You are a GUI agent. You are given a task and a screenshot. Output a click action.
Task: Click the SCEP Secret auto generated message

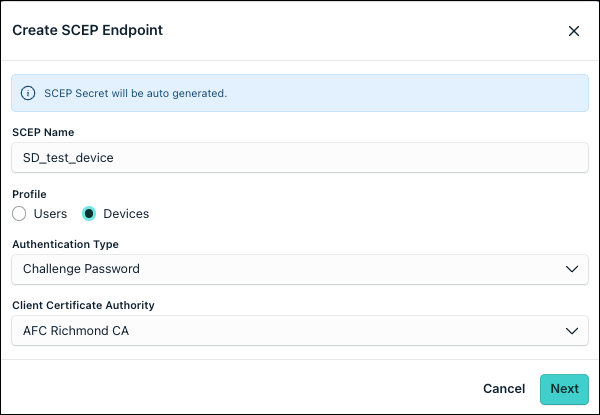pyautogui.click(x=135, y=93)
